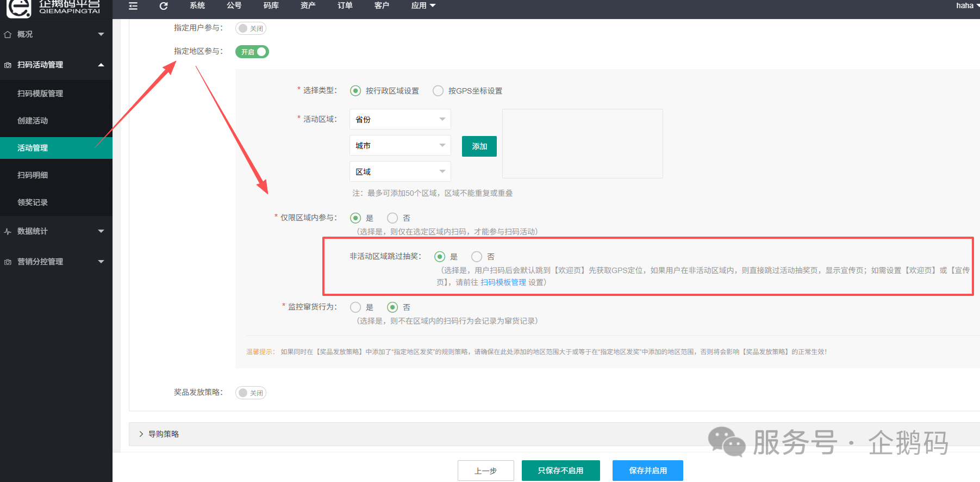This screenshot has width=980, height=482.
Task: Open the 资产 top menu
Action: [308, 5]
